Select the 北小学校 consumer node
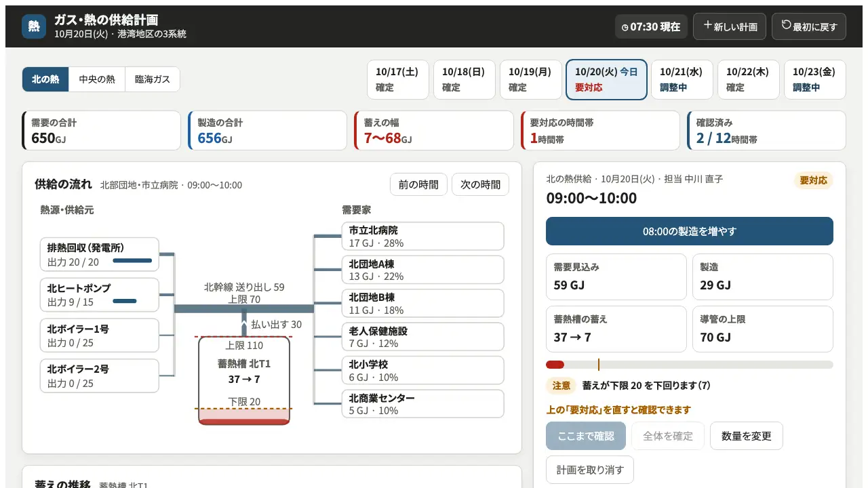This screenshot has height=488, width=868. 422,371
